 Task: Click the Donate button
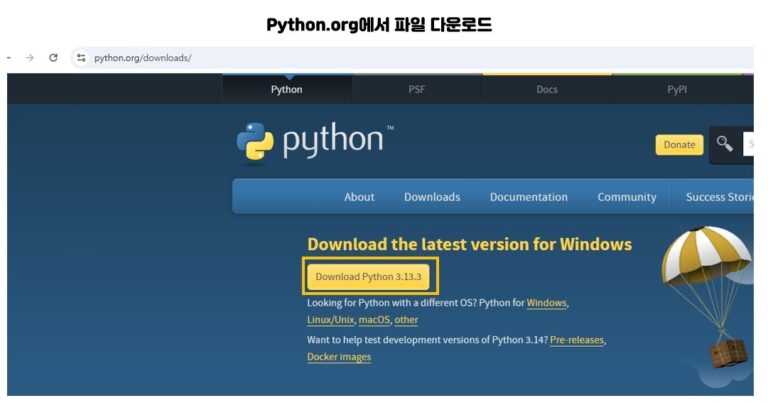tap(679, 145)
